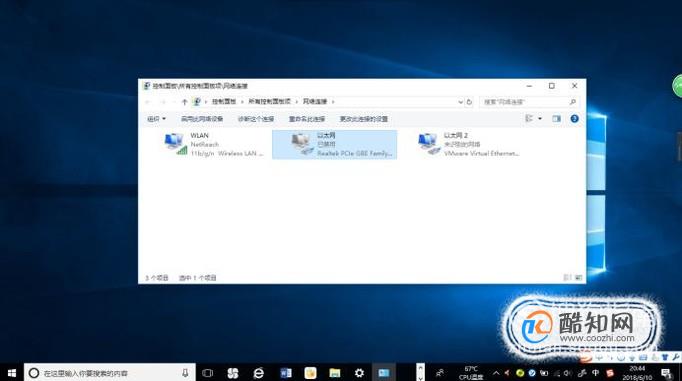
Task: Click VMware Virtual Ethernet adapter text
Action: 481,154
